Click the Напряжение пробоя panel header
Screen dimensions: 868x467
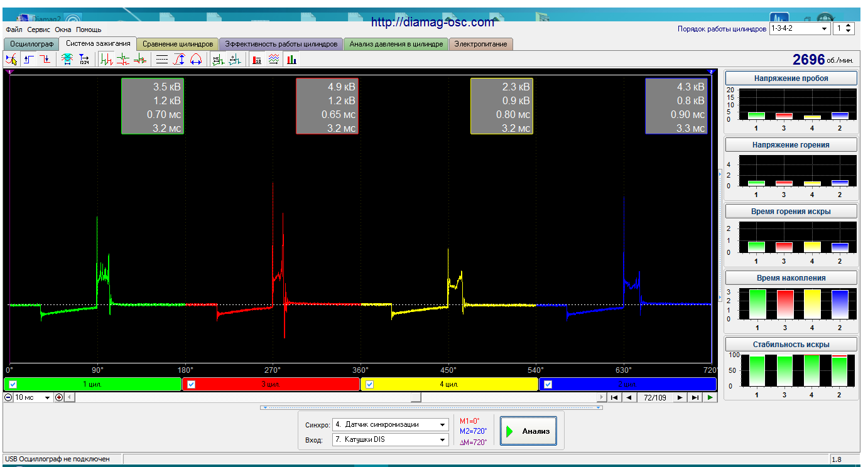pyautogui.click(x=791, y=78)
